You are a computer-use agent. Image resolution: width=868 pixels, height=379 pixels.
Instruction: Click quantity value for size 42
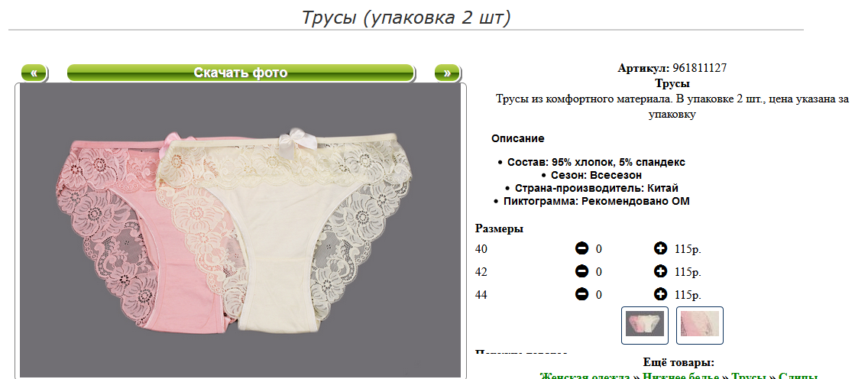click(x=598, y=272)
